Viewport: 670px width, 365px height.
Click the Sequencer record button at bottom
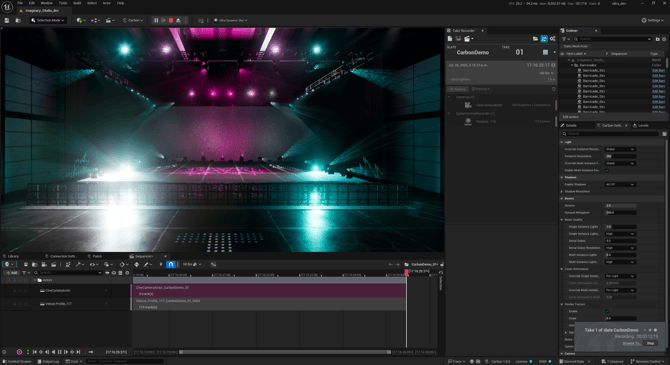click(x=19, y=352)
